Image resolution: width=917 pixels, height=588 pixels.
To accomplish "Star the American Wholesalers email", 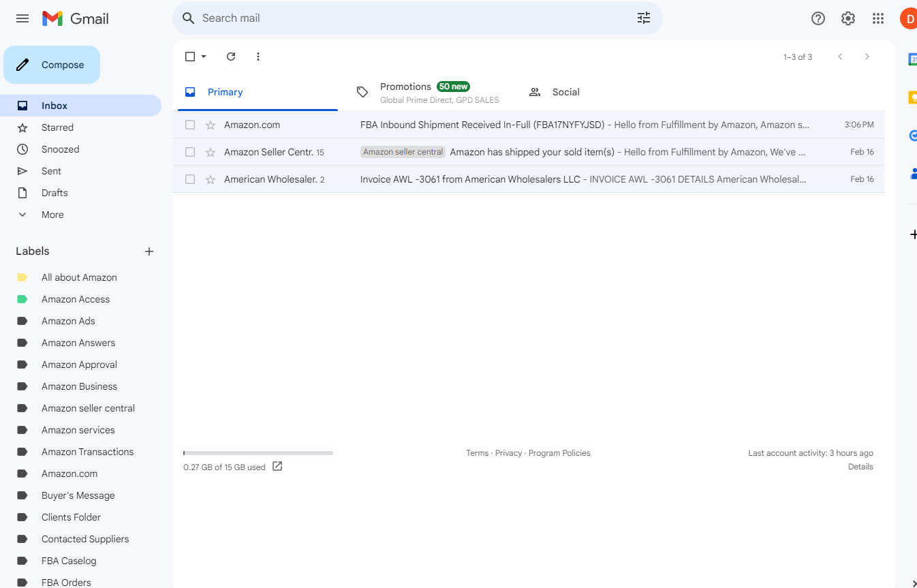I will point(211,179).
